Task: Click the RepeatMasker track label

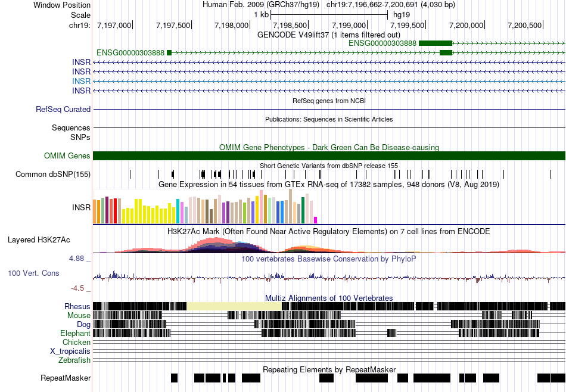Action: tap(66, 378)
